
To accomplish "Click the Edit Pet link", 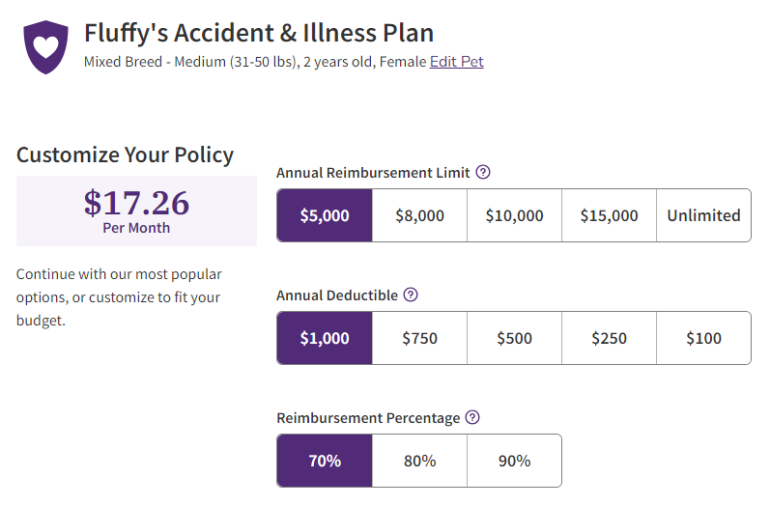I will coord(456,62).
